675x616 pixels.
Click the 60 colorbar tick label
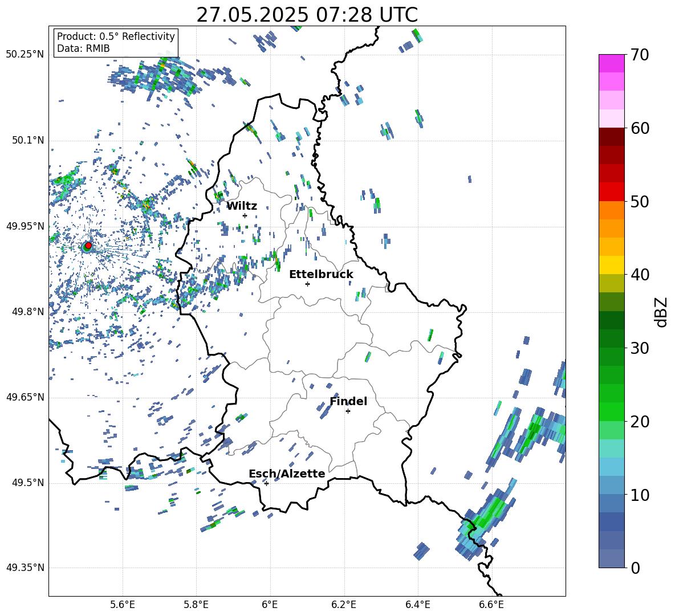(639, 128)
